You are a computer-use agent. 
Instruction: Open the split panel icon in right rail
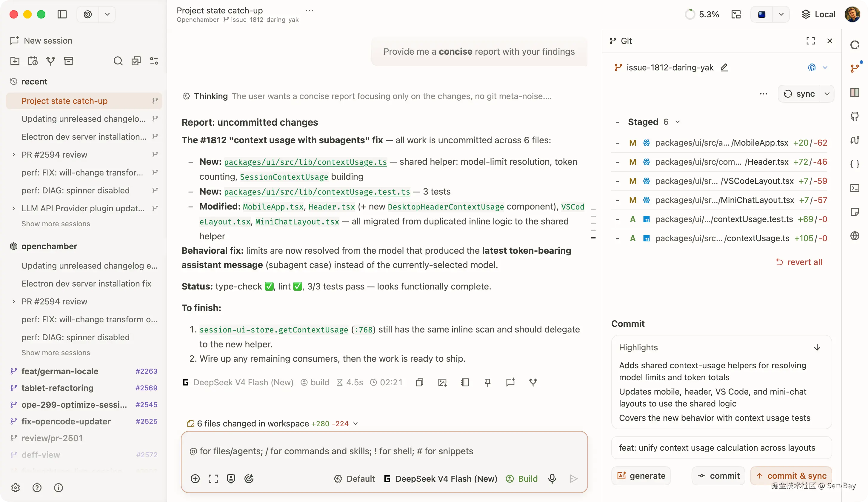[855, 92]
